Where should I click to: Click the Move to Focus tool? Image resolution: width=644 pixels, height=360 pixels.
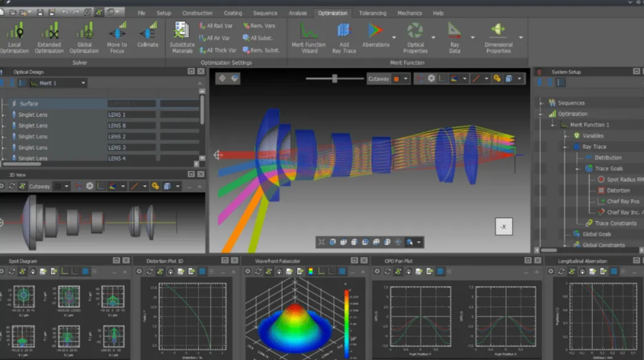tap(117, 38)
